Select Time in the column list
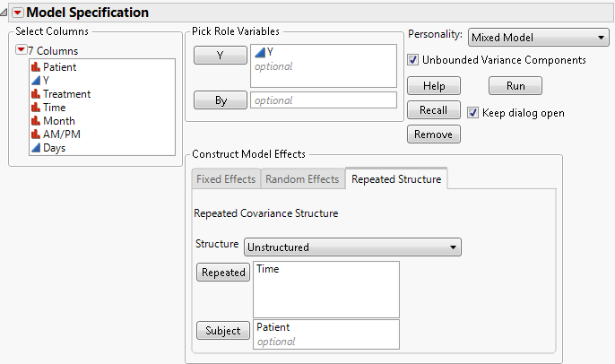This screenshot has height=364, width=615. (54, 108)
